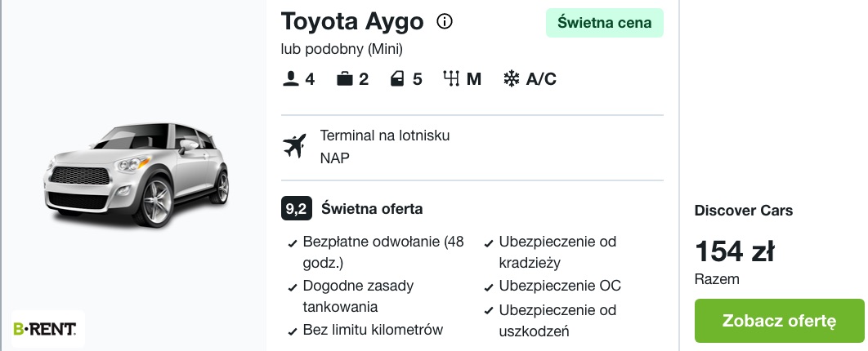Click the checkmark beside Dogodne zasady tankowania
868x351 pixels.
coord(293,288)
